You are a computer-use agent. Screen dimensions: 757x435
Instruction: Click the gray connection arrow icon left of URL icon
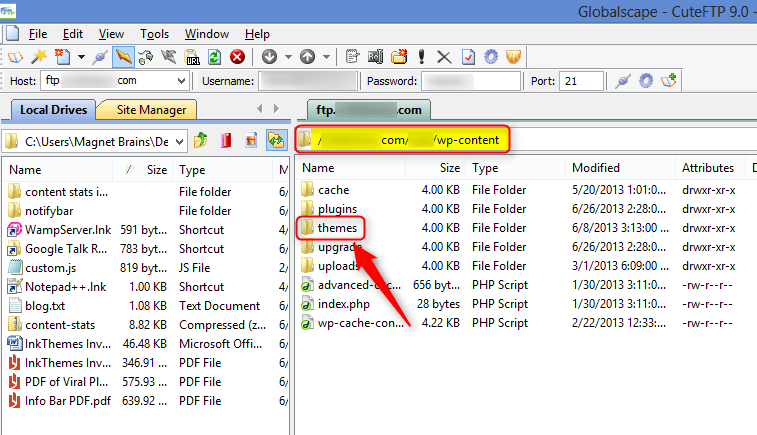pyautogui.click(x=168, y=57)
